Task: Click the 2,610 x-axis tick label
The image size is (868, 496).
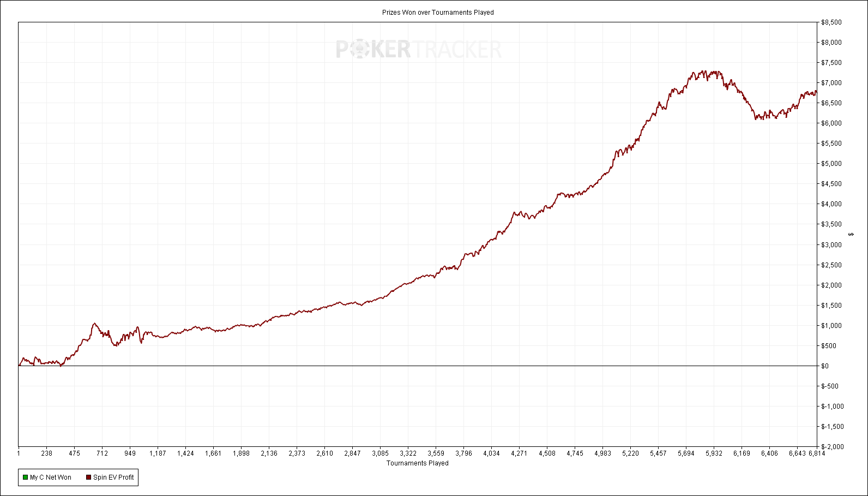Action: [x=324, y=453]
